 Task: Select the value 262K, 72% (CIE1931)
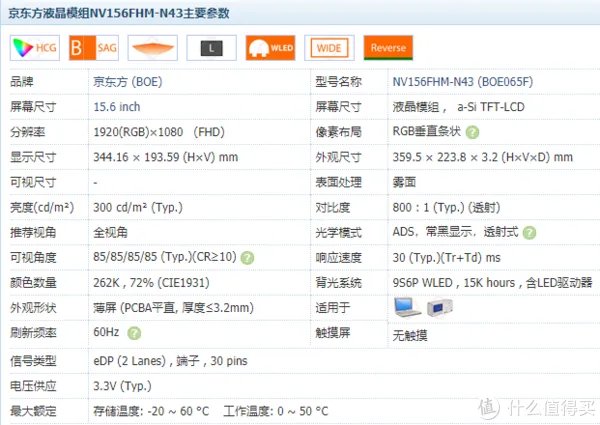click(151, 283)
